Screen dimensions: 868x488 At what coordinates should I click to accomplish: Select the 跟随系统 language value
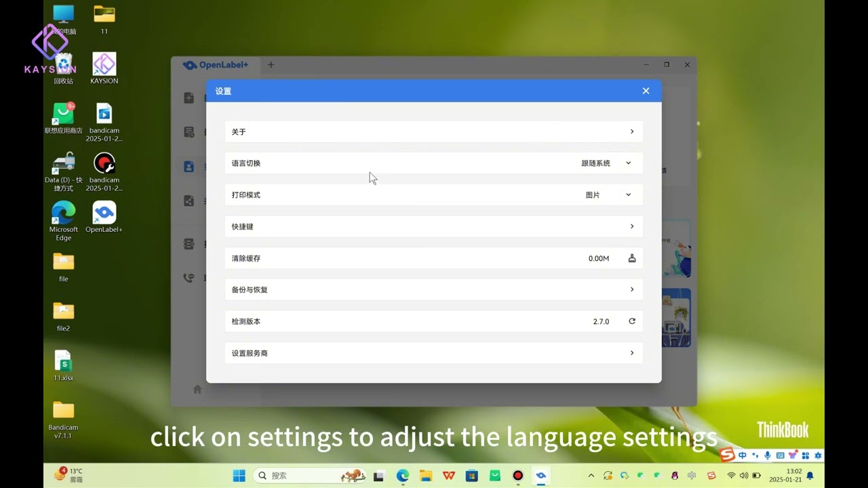pyautogui.click(x=595, y=163)
